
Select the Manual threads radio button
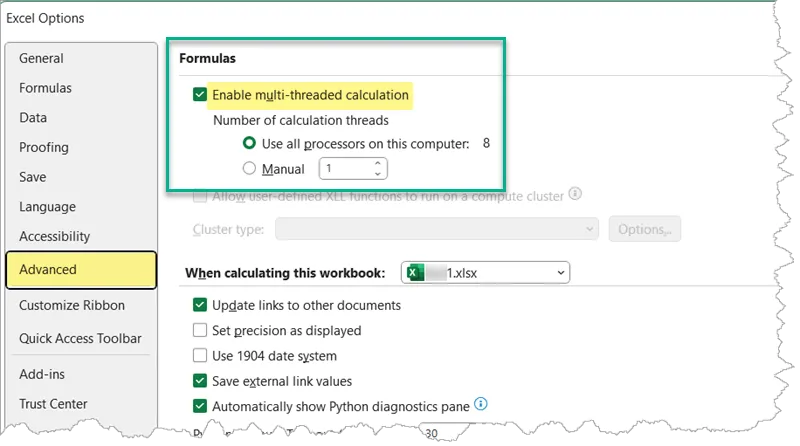[249, 169]
